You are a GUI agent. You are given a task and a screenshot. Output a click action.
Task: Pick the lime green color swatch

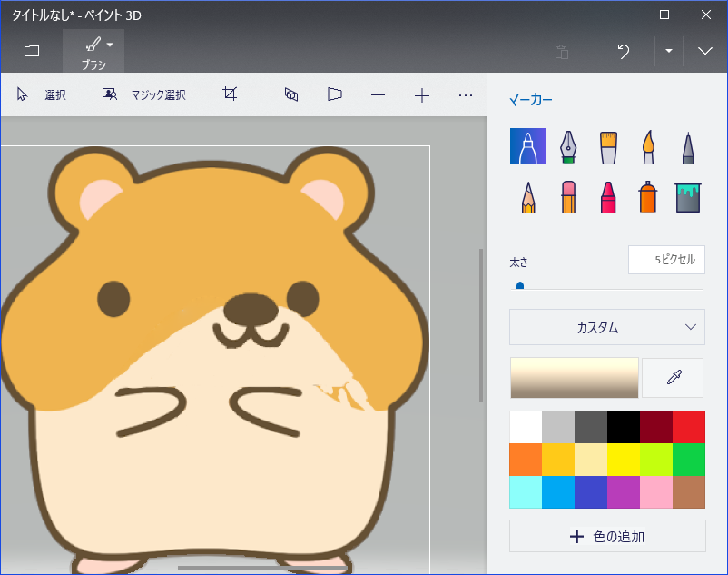point(656,460)
